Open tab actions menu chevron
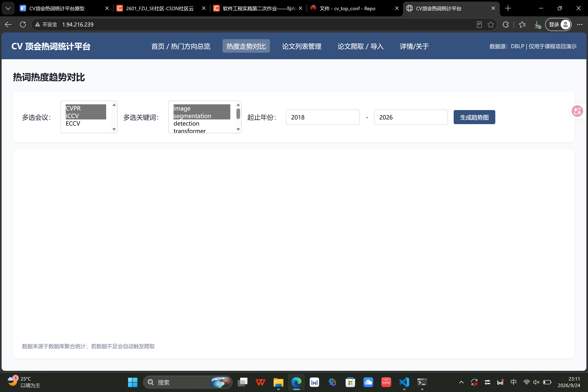 pyautogui.click(x=8, y=8)
